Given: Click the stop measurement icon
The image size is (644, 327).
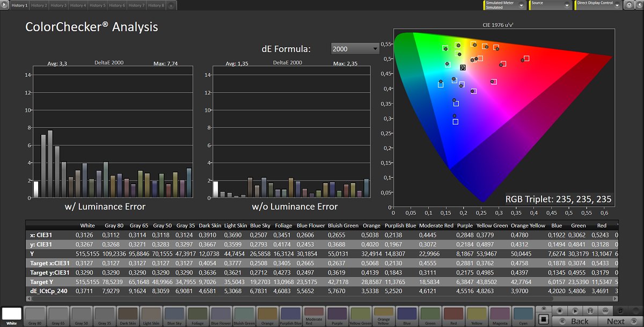Looking at the screenshot, I should click(560, 311).
